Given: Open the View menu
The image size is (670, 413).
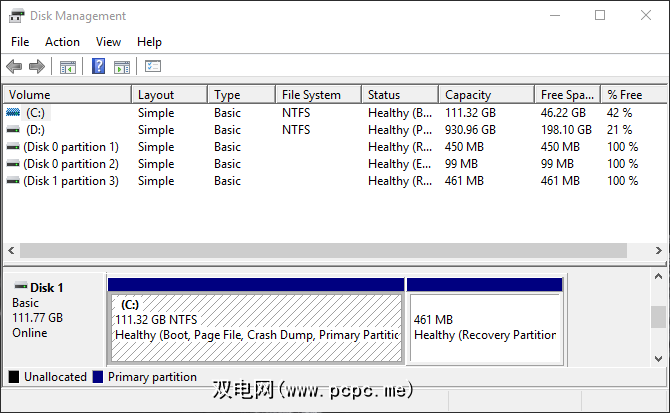Looking at the screenshot, I should (108, 42).
